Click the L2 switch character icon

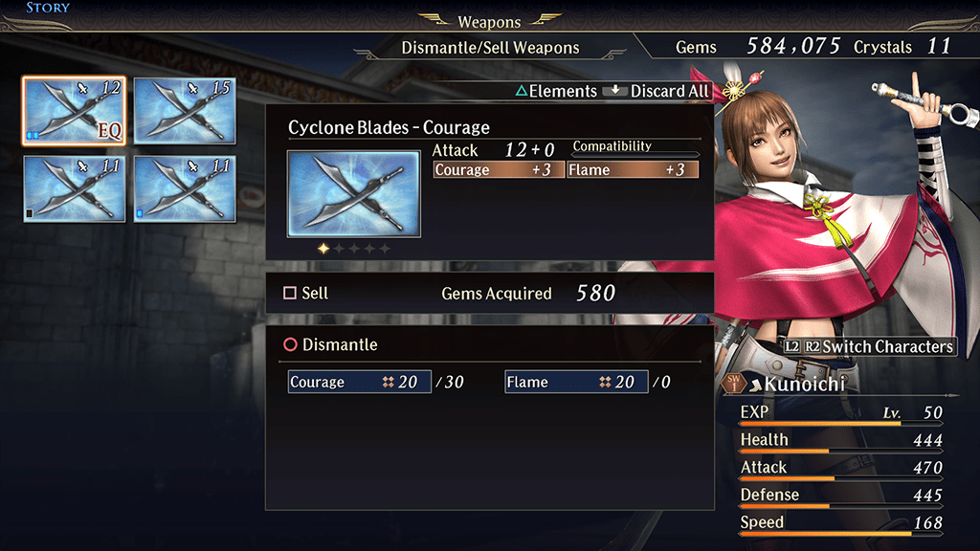791,346
